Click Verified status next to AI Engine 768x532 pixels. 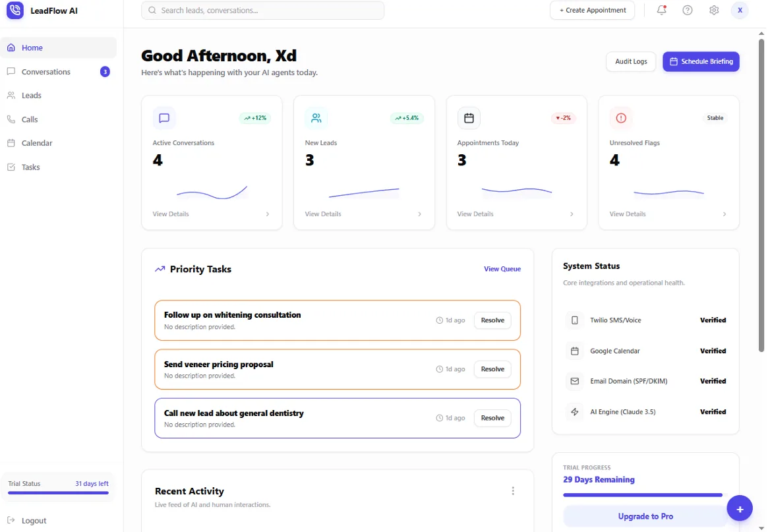713,412
